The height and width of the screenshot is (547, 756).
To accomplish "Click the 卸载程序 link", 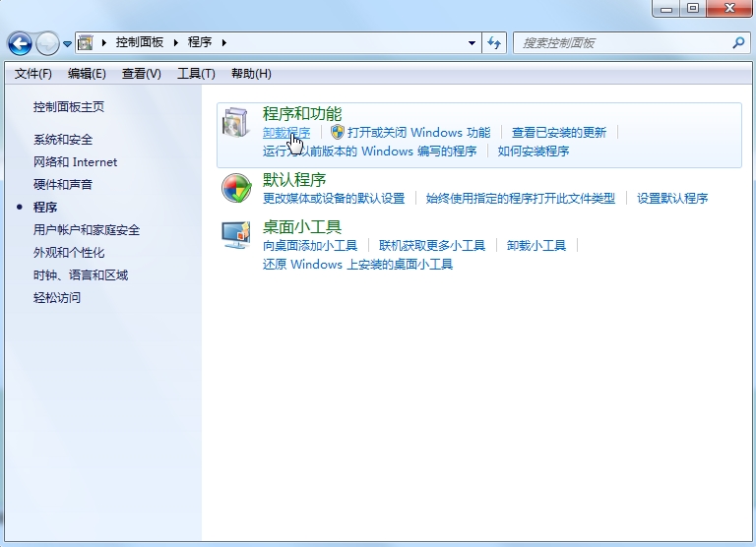I will pos(286,133).
